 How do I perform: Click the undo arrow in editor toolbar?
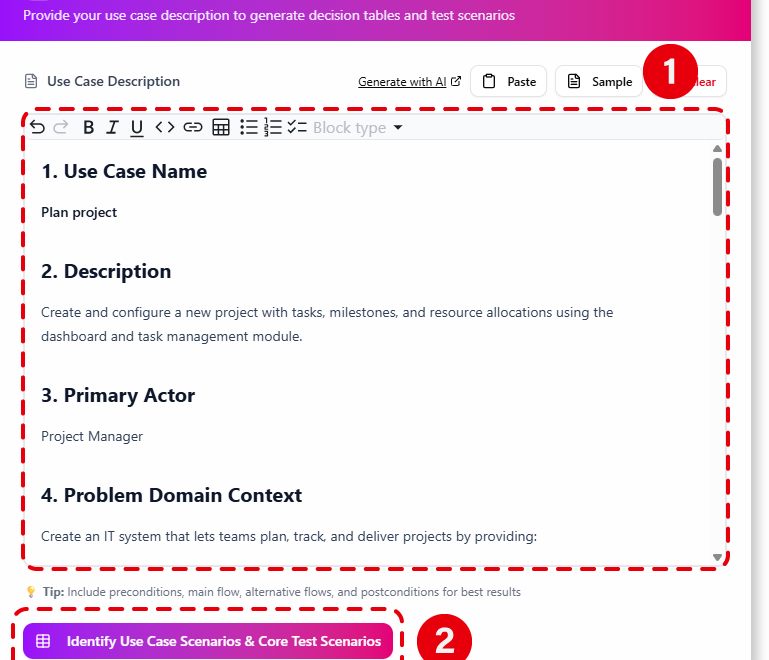(37, 127)
